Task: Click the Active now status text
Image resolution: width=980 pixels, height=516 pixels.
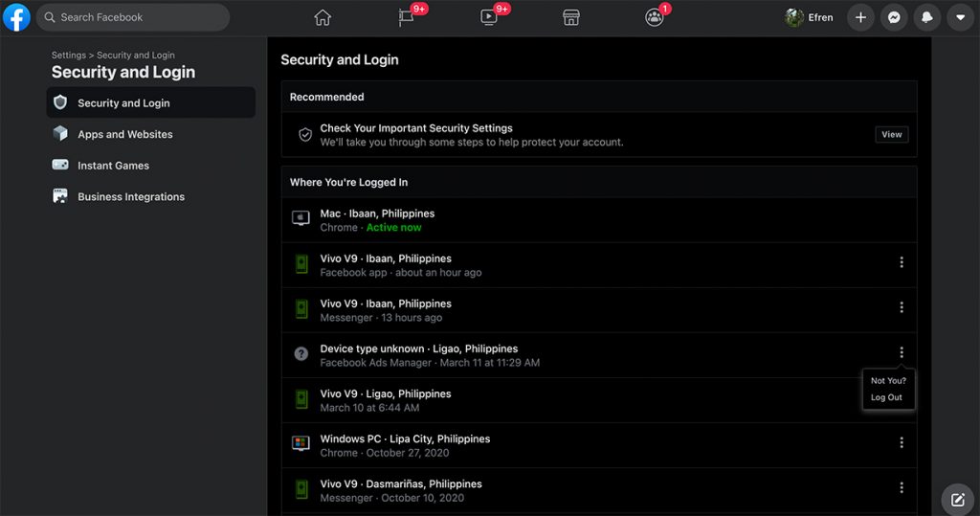Action: pos(393,228)
